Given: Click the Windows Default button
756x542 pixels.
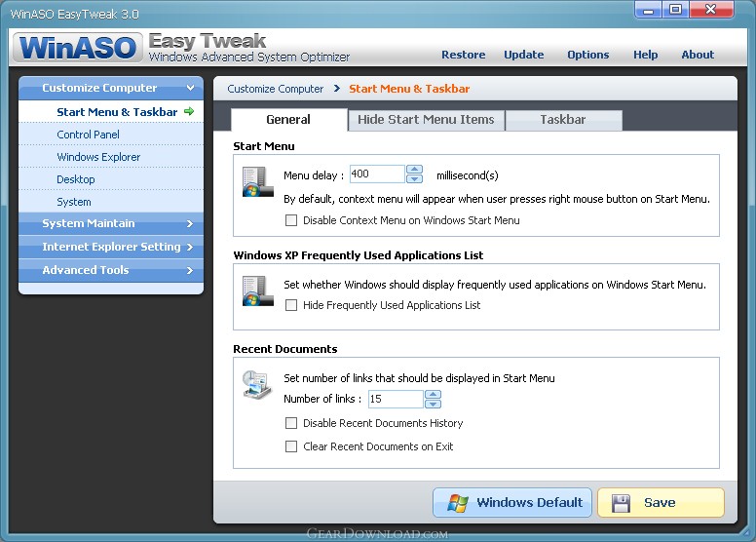Looking at the screenshot, I should click(512, 502).
